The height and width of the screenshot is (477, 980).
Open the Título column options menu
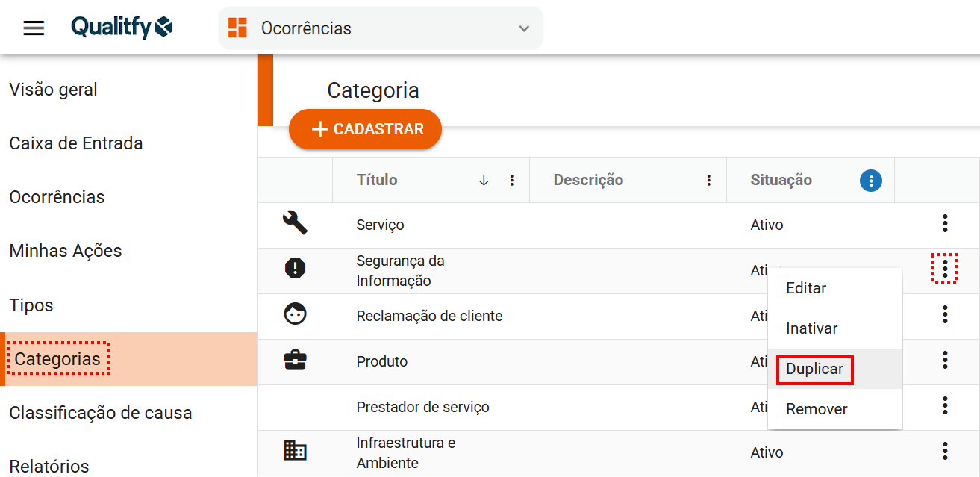(512, 180)
